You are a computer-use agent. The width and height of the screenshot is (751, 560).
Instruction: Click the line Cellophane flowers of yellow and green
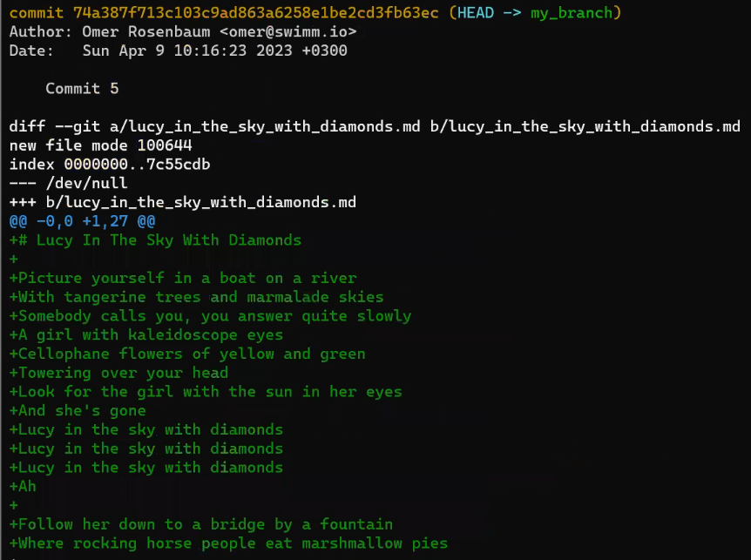(187, 354)
